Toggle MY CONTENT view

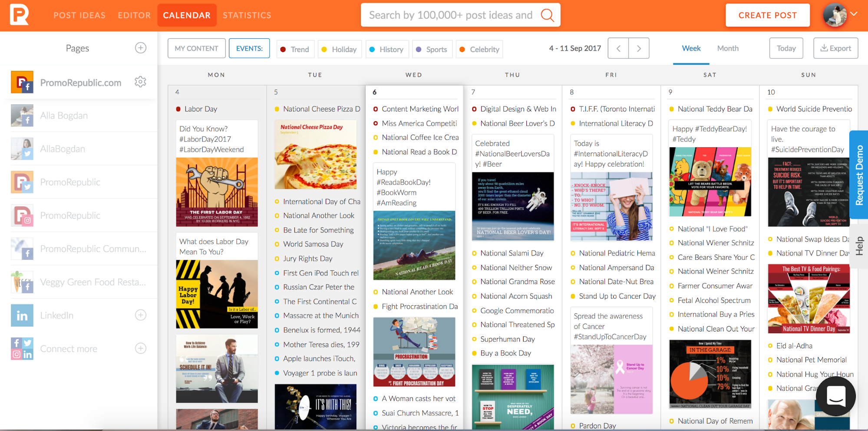coord(197,48)
